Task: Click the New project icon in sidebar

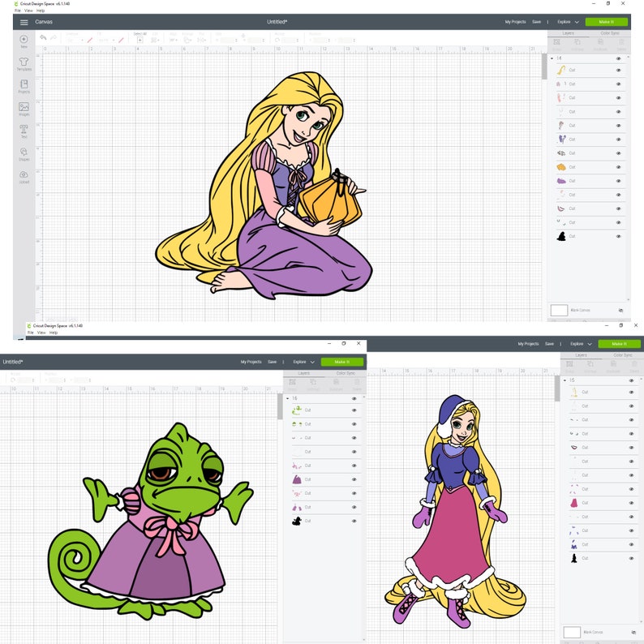Action: (24, 39)
